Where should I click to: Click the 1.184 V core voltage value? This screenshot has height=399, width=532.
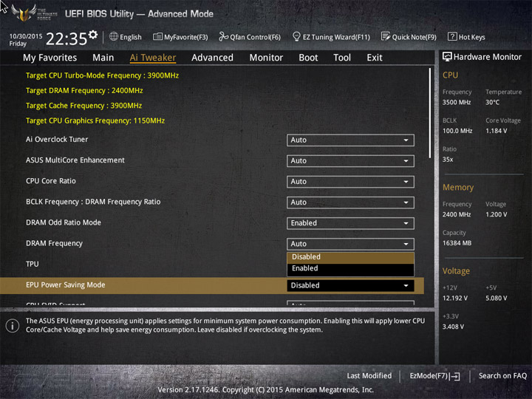496,131
